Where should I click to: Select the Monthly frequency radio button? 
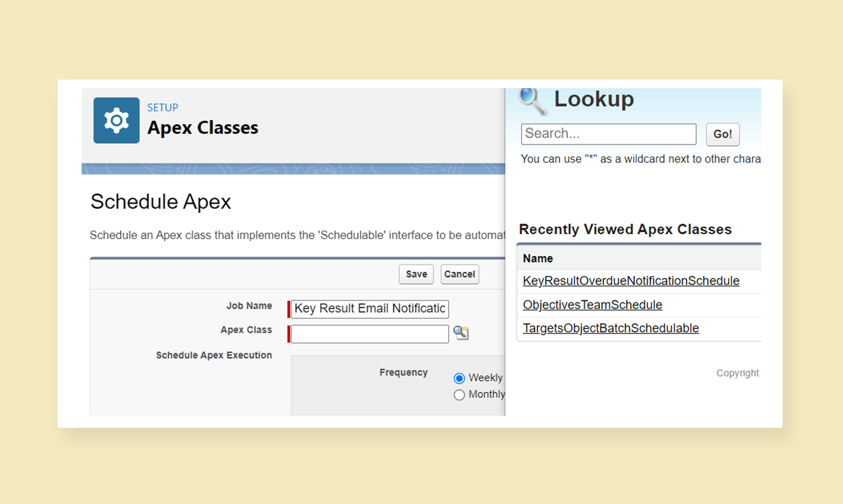(459, 395)
